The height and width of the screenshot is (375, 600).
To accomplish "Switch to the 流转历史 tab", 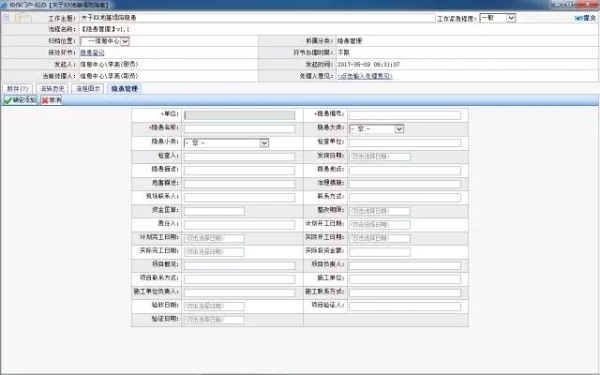I will click(x=52, y=89).
